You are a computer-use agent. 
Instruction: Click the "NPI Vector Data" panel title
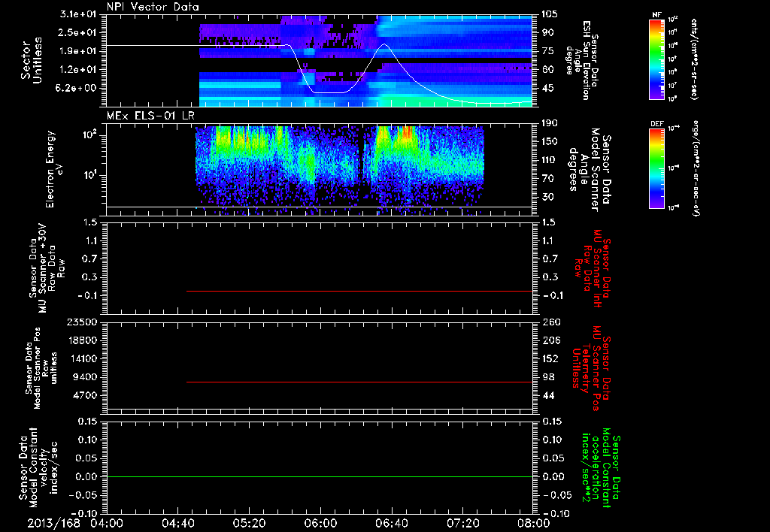[x=153, y=7]
